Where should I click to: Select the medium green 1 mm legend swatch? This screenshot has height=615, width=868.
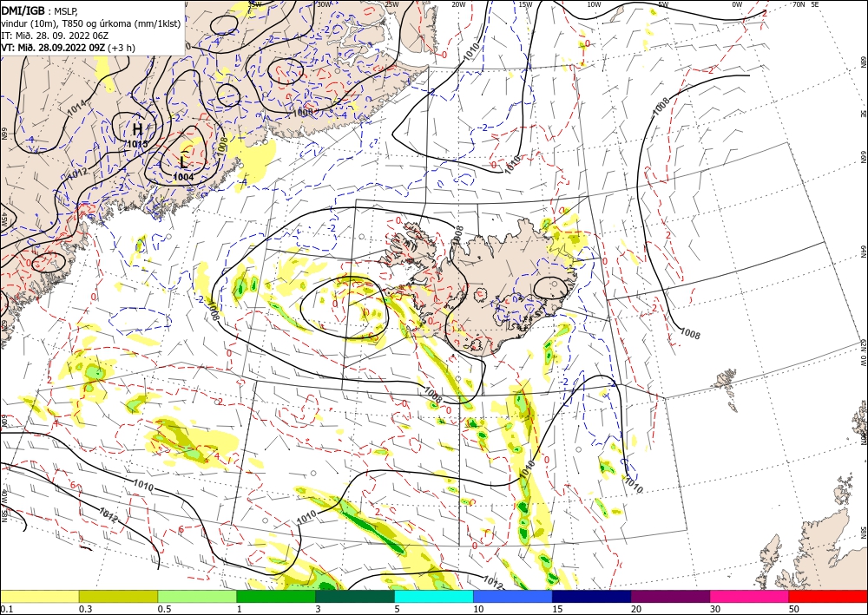click(x=276, y=596)
